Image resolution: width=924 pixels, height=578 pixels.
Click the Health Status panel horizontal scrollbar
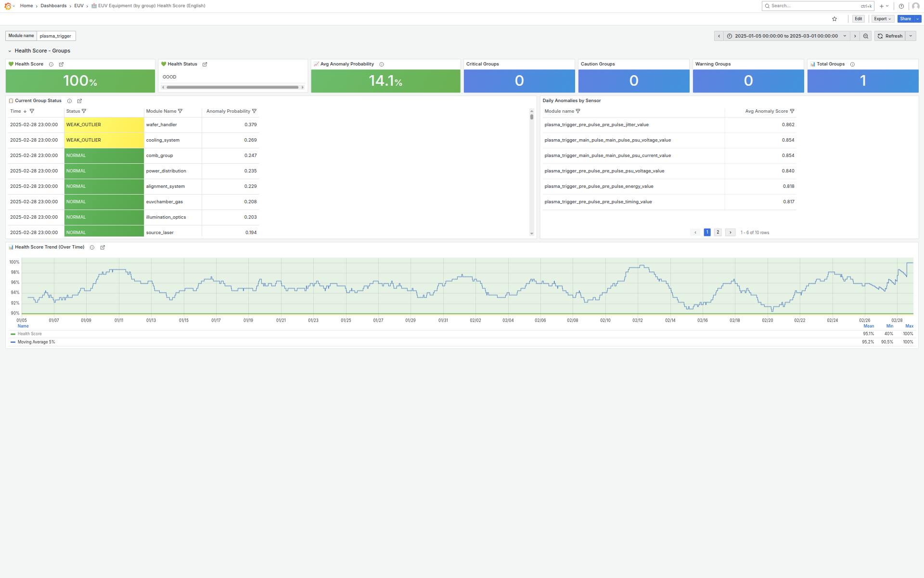point(233,87)
